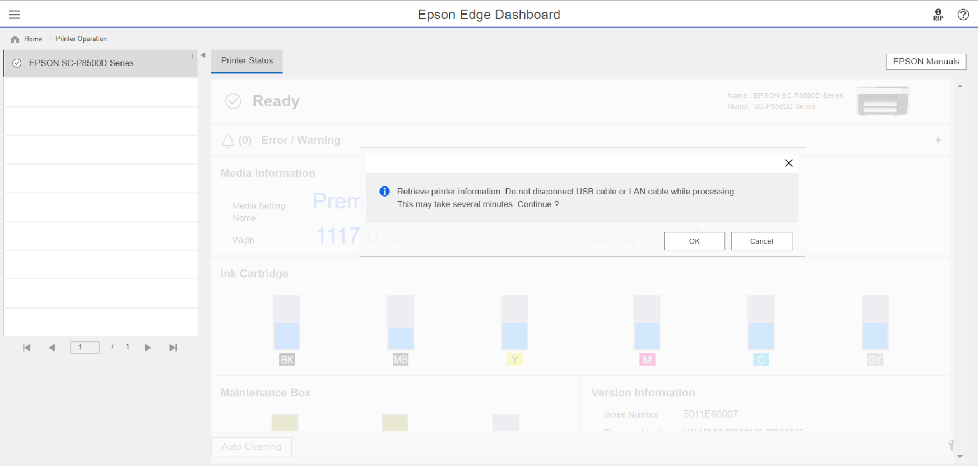Go to next page of printer list

click(x=148, y=348)
